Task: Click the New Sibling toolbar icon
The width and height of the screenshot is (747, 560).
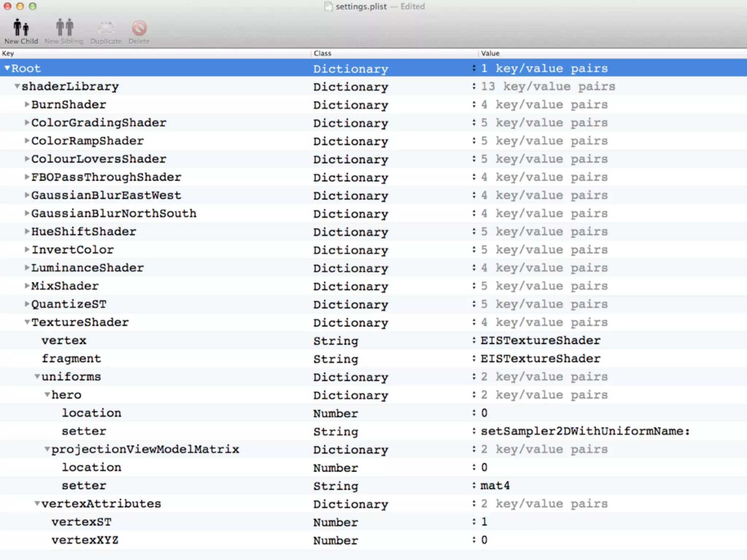Action: click(x=64, y=28)
